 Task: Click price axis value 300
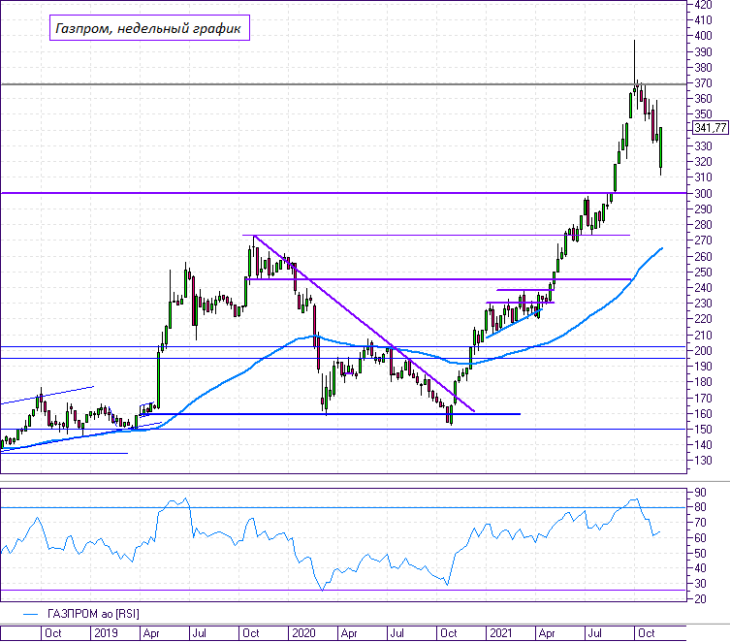point(703,194)
